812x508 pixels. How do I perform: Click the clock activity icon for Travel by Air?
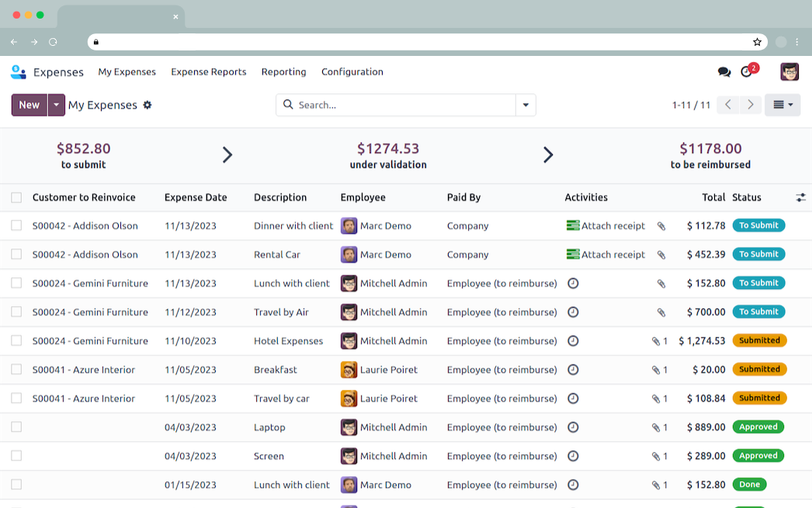(573, 312)
